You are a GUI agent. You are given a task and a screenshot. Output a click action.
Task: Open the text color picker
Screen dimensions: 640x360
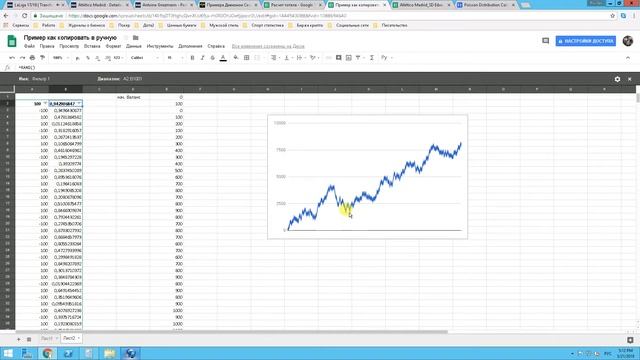[x=223, y=58]
